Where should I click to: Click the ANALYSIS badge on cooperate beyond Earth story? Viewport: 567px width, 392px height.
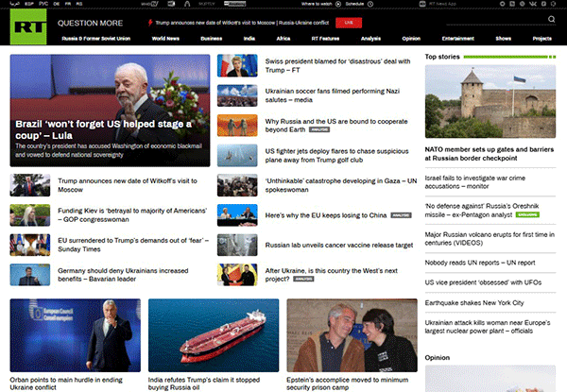click(x=319, y=129)
